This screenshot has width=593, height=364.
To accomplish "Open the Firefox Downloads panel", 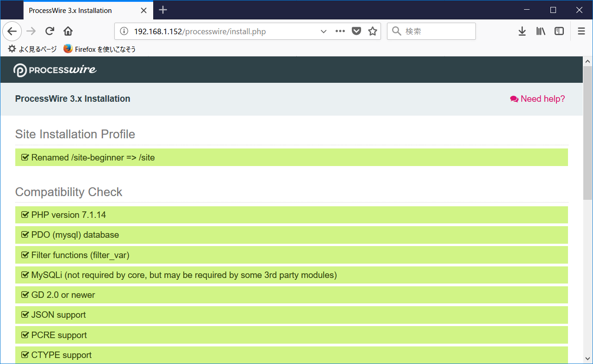I will (x=522, y=31).
